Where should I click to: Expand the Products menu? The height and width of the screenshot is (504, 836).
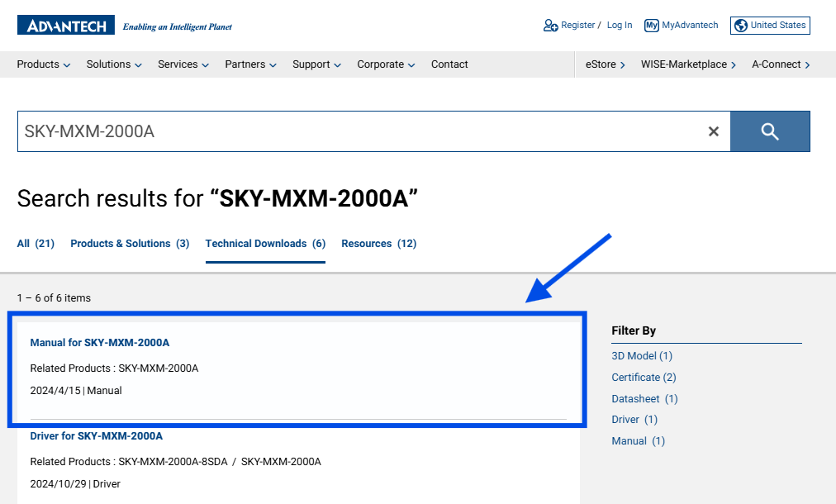tap(44, 64)
